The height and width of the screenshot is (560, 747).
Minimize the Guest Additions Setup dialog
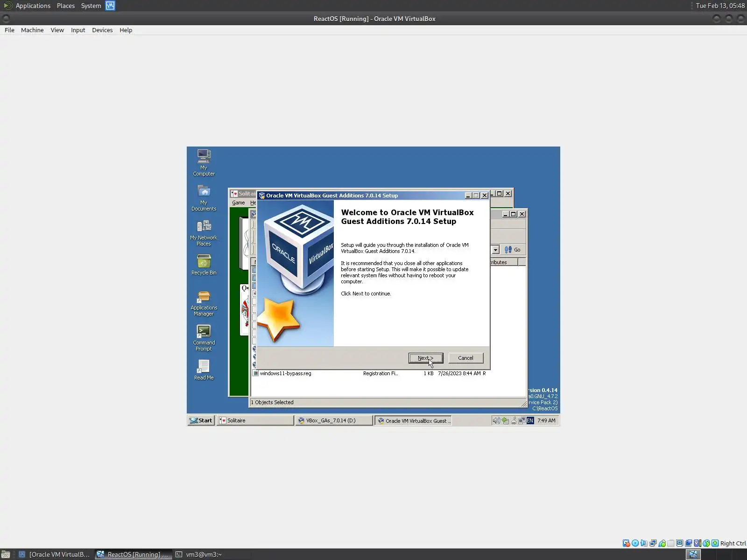pos(468,196)
